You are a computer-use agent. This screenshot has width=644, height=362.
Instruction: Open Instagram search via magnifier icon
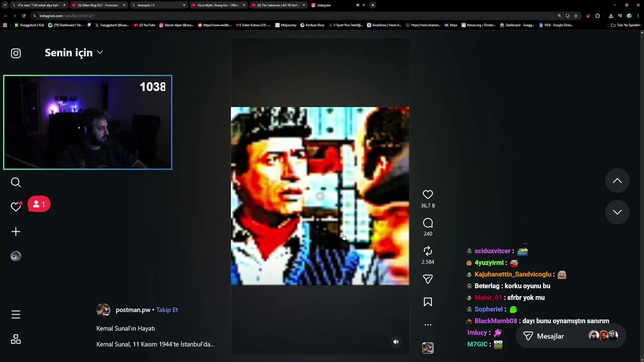pyautogui.click(x=16, y=182)
